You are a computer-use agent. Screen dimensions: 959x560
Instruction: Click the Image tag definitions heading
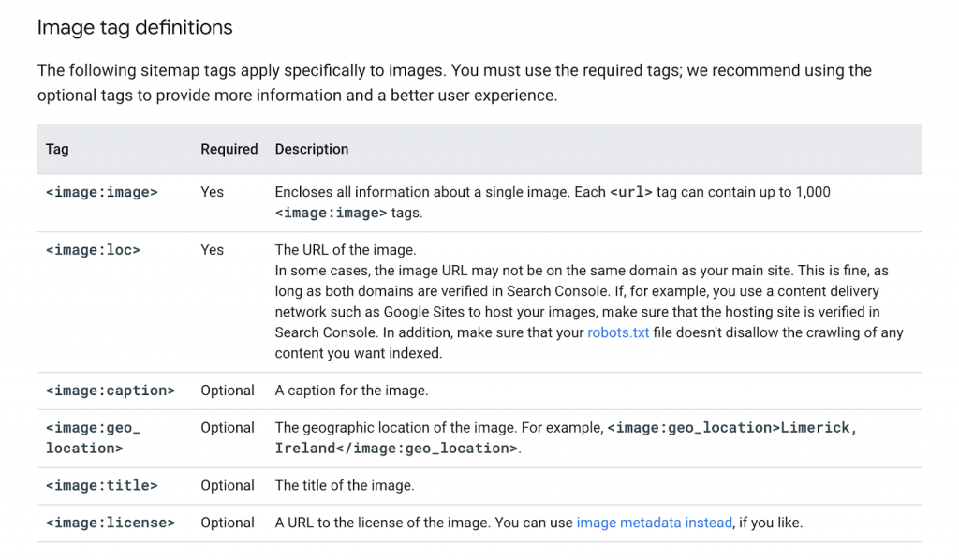(x=135, y=27)
